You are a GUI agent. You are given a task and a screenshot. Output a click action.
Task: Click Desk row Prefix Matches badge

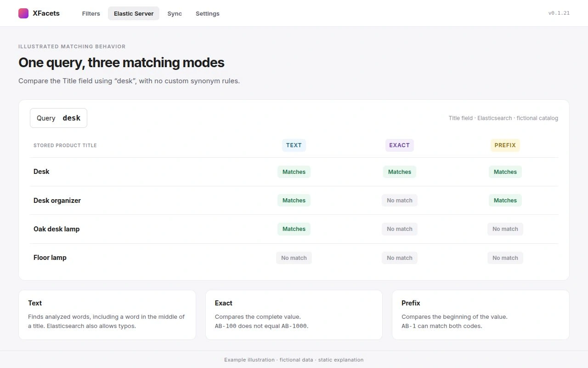(x=505, y=172)
